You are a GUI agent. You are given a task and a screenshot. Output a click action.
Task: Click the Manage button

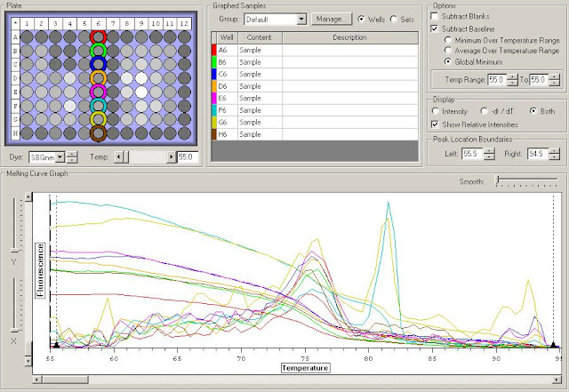[x=332, y=20]
